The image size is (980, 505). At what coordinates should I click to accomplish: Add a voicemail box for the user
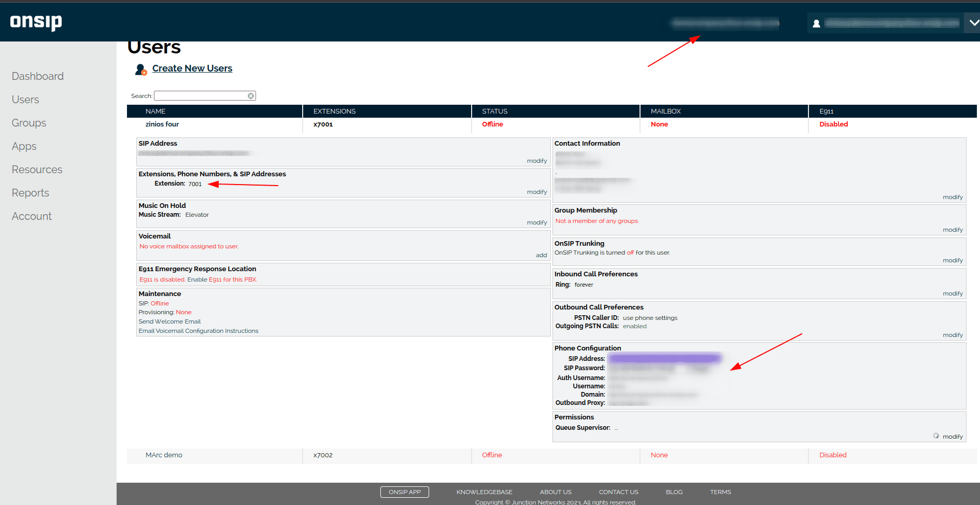(x=542, y=255)
